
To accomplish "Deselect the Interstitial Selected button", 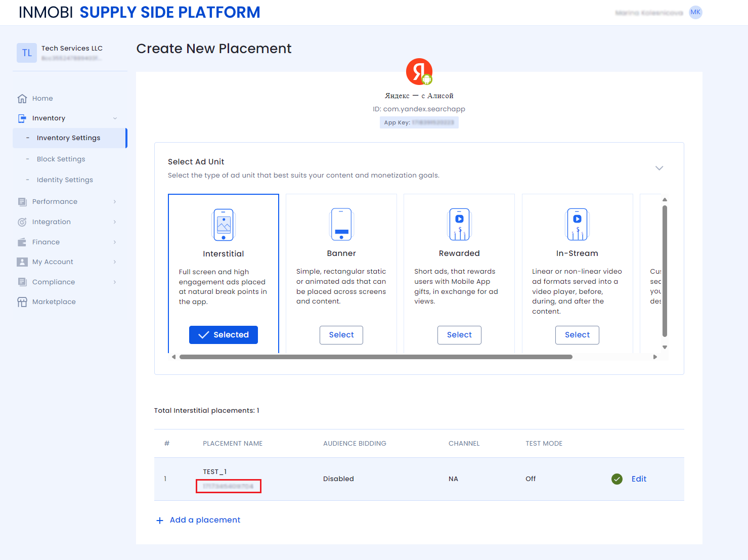I will coord(224,335).
